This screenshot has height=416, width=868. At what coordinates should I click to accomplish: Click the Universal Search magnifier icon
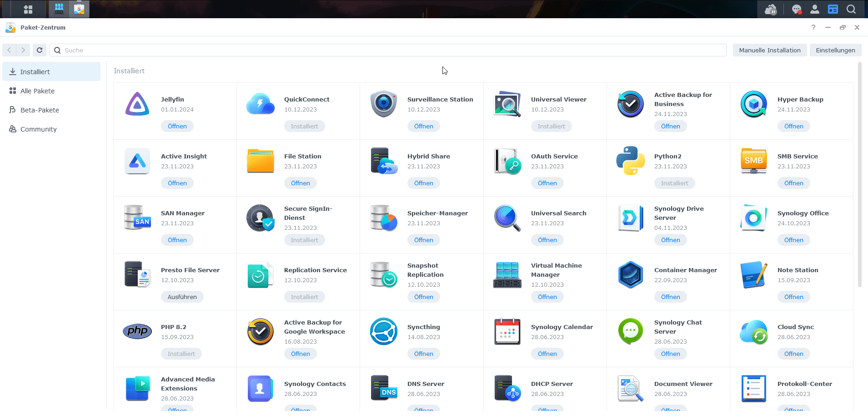(507, 218)
